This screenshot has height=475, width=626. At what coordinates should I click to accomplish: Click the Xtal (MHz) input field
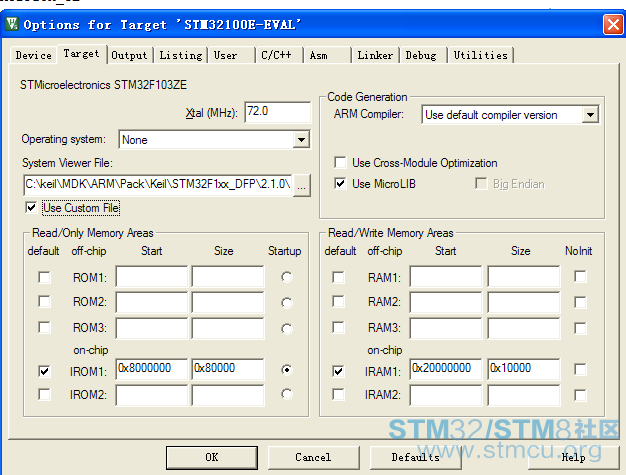277,112
